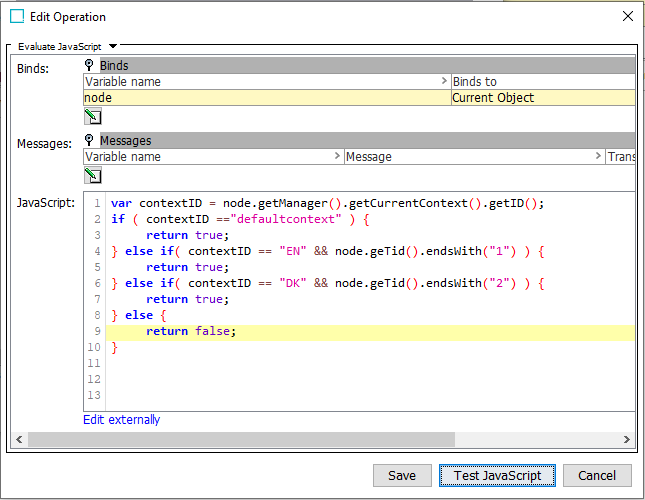Expand the Binds 'Variable name' column arrow
The height and width of the screenshot is (500, 645).
[444, 82]
